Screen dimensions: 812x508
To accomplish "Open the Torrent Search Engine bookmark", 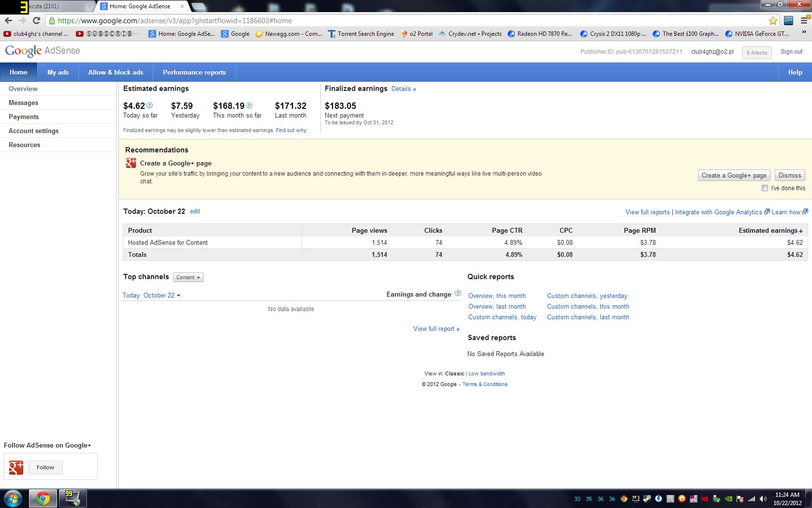I will pos(361,34).
